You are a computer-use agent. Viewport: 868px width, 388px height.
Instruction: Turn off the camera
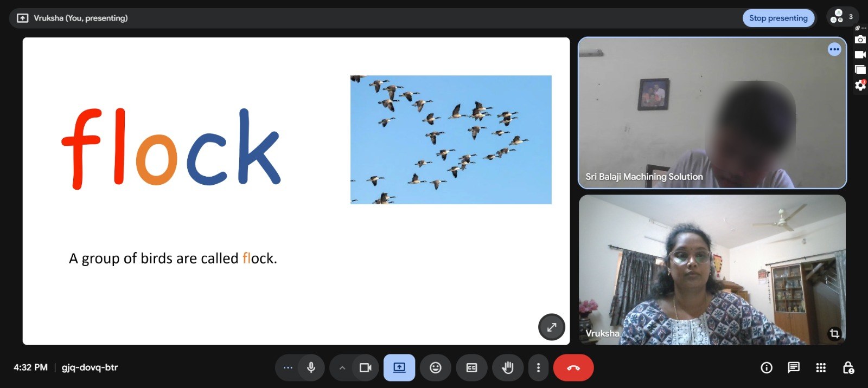[366, 368]
